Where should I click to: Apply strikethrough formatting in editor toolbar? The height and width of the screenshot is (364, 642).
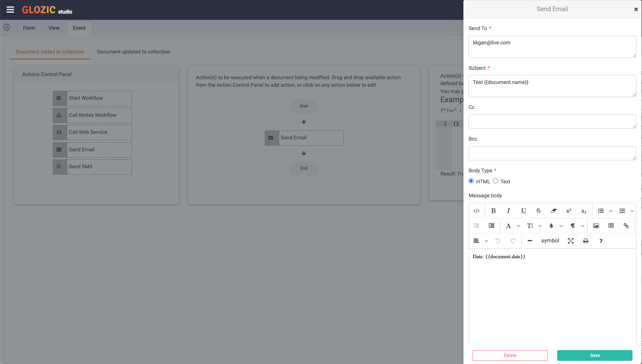click(x=539, y=211)
